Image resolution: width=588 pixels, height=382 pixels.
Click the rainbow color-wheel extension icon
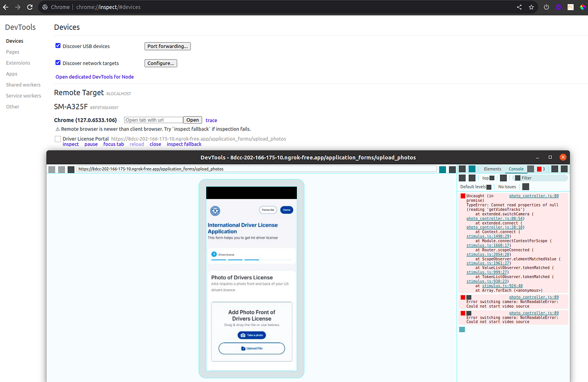583,7
